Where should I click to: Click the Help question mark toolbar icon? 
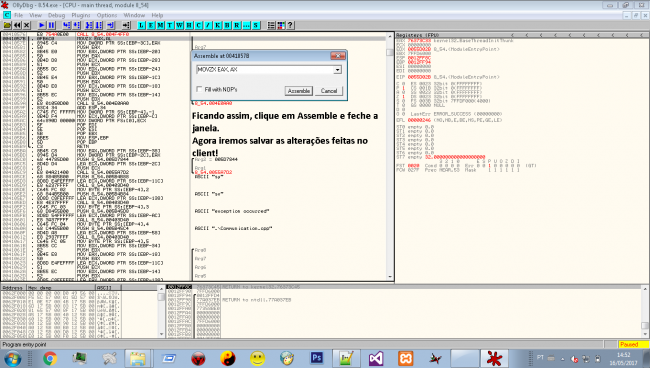[x=291, y=25]
